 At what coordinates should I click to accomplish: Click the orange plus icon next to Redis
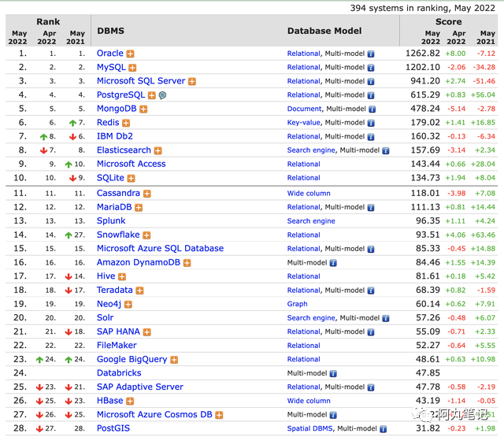(x=126, y=123)
